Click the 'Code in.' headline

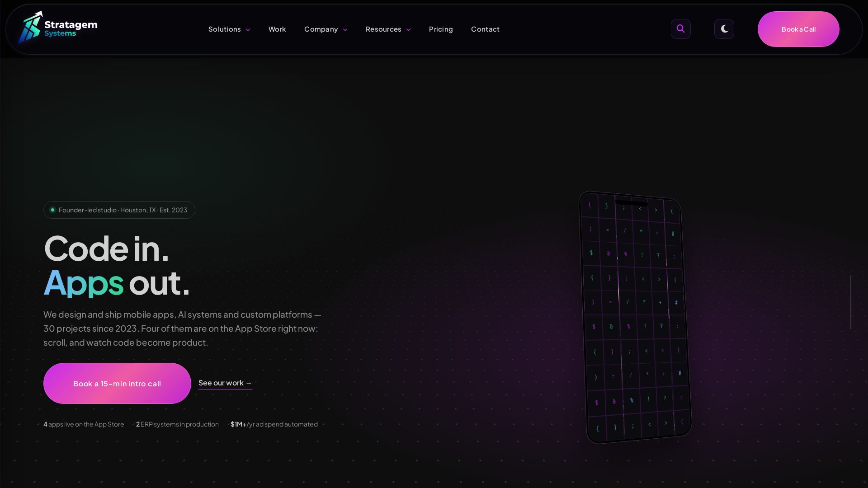[x=106, y=249]
